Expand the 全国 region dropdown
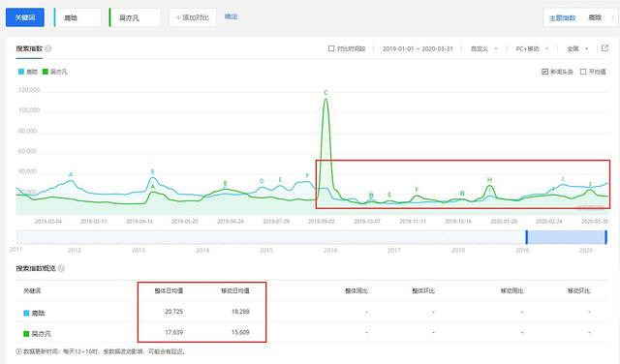Image resolution: width=620 pixels, height=364 pixels. (577, 48)
